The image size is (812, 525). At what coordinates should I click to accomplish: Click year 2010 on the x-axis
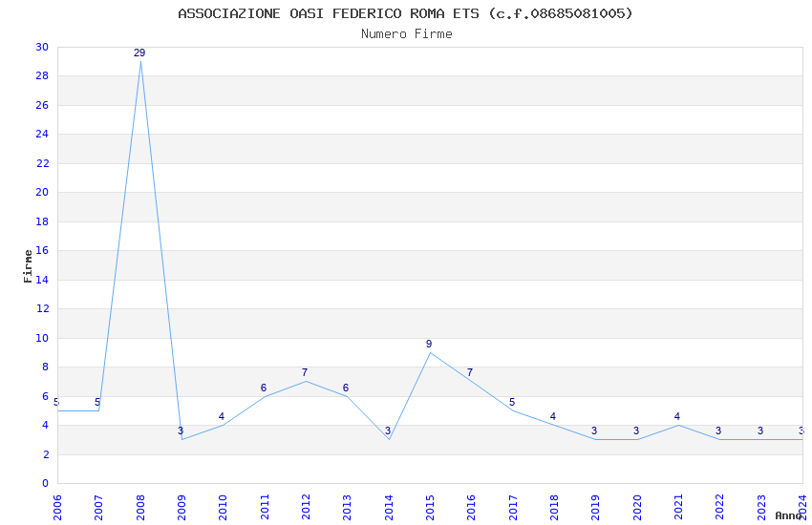click(x=223, y=508)
